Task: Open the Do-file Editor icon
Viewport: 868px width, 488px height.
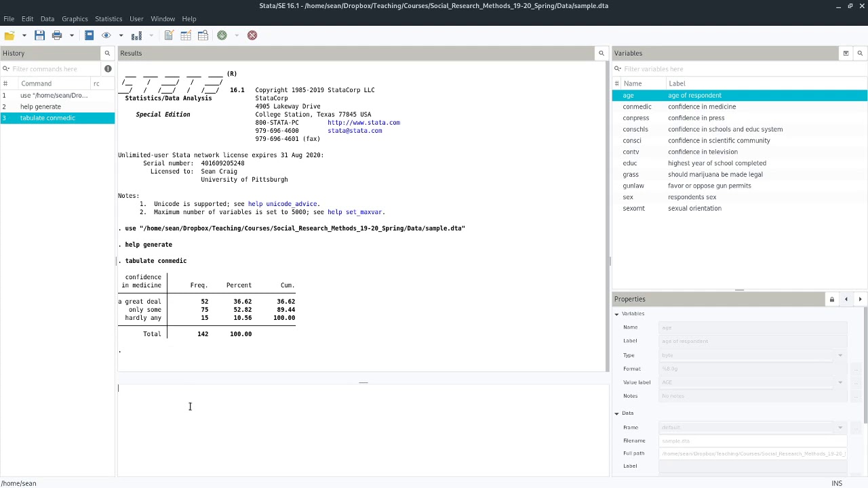Action: [x=169, y=35]
